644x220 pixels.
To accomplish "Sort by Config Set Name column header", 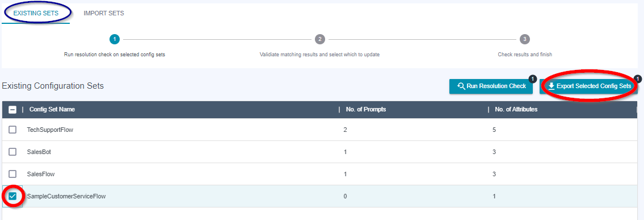I will (52, 109).
